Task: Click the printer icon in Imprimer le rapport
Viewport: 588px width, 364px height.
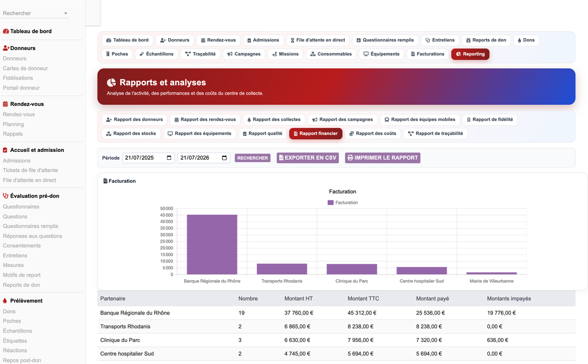Action: [x=350, y=158]
